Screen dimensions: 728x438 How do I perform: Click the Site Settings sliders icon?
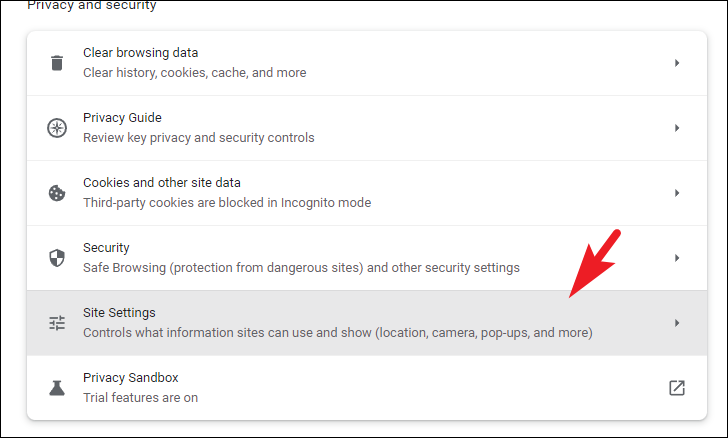click(x=57, y=323)
